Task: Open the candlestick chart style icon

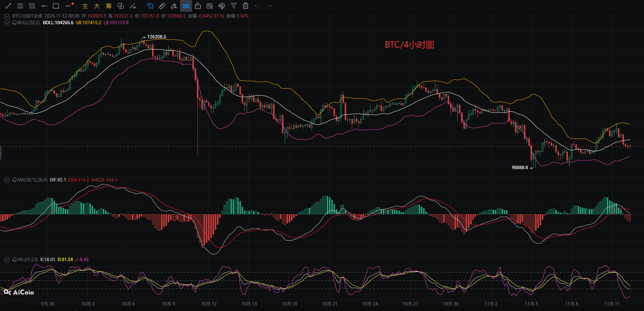Action: pyautogui.click(x=186, y=6)
